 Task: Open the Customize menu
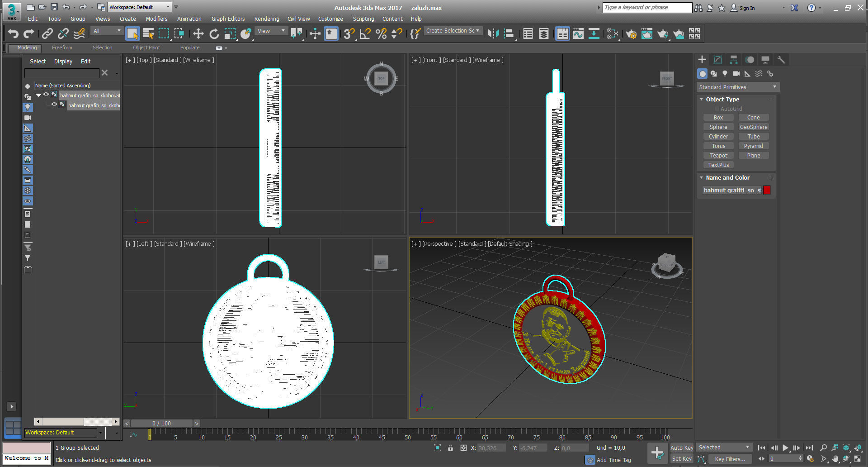click(x=330, y=19)
